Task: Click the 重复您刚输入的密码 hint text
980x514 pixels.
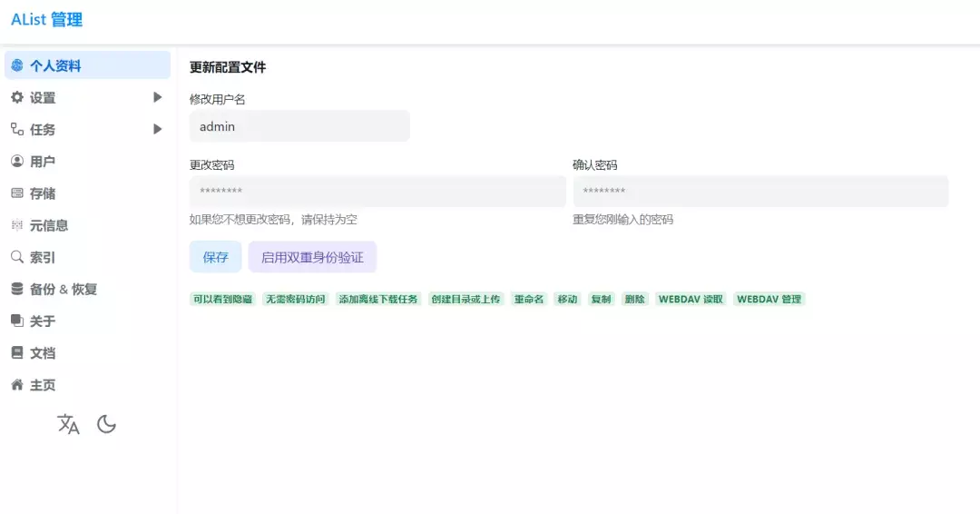Action: [x=623, y=220]
